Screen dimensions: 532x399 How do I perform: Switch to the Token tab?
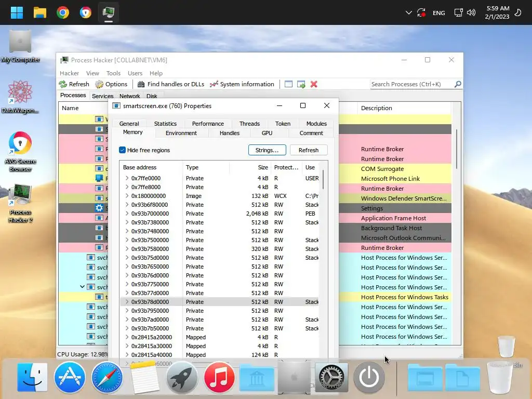coord(283,124)
